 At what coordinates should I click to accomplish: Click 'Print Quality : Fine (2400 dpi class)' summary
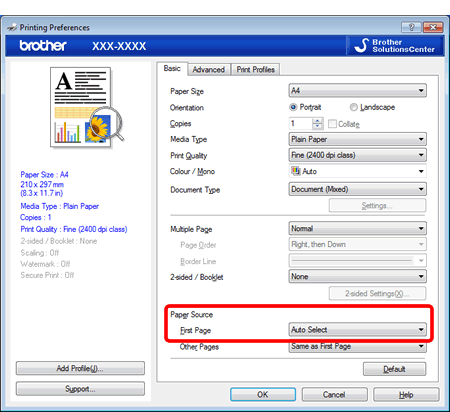(74, 229)
